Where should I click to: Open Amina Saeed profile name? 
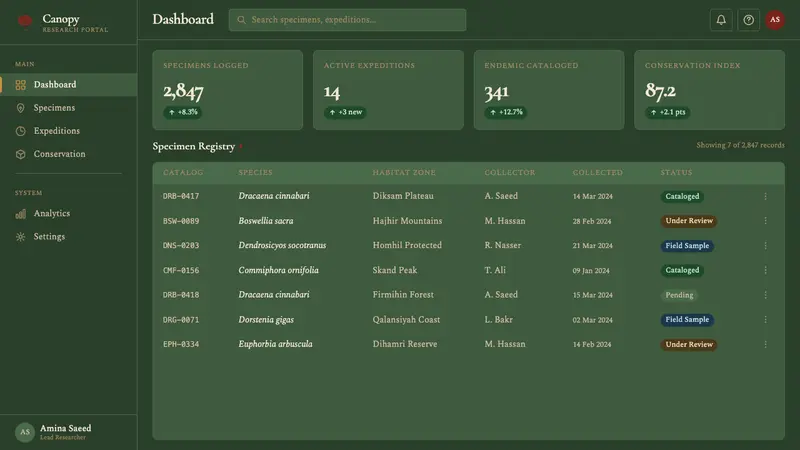[x=65, y=428]
